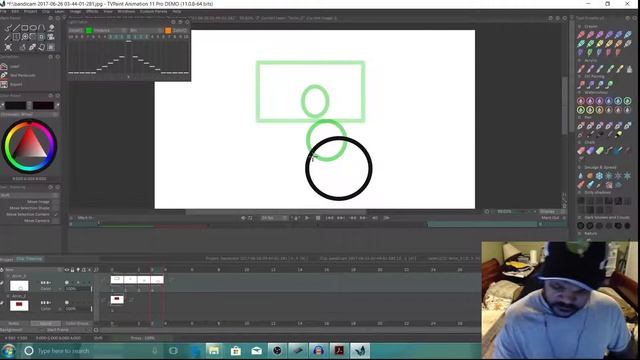This screenshot has width=640, height=360.
Task: Pick the first pink Crayon brush preset
Action: point(581,35)
